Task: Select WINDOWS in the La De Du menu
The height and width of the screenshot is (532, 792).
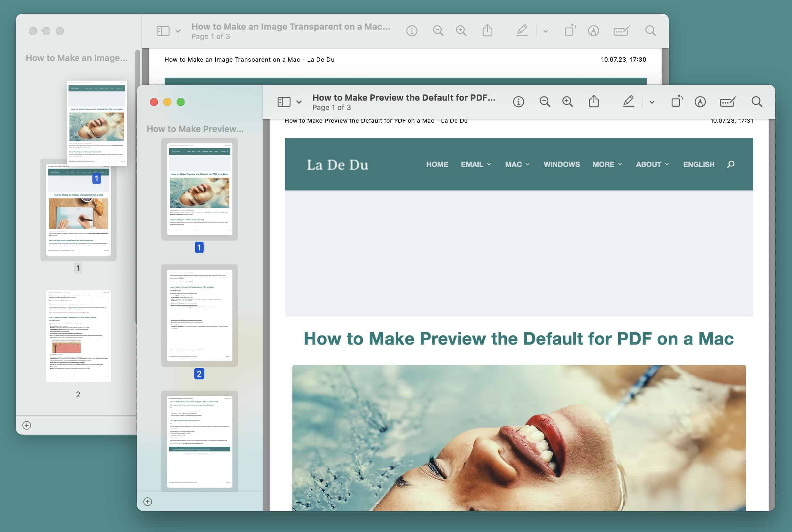Action: [x=561, y=164]
